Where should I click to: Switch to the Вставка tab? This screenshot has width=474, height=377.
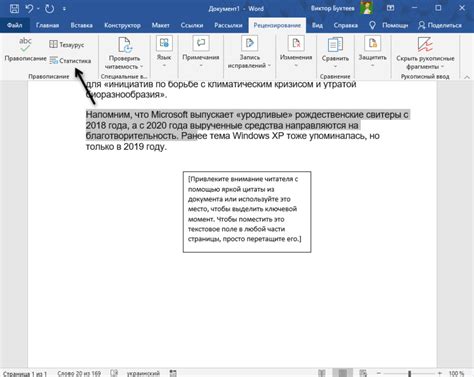pyautogui.click(x=81, y=25)
